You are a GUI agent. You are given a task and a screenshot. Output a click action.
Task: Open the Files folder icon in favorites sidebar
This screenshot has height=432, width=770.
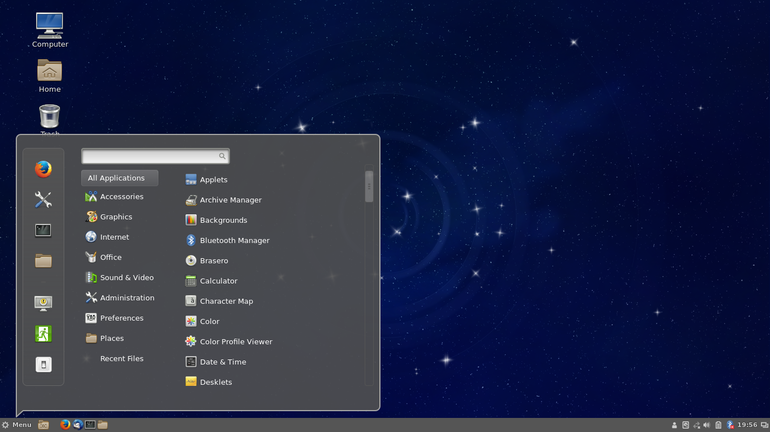click(x=43, y=261)
